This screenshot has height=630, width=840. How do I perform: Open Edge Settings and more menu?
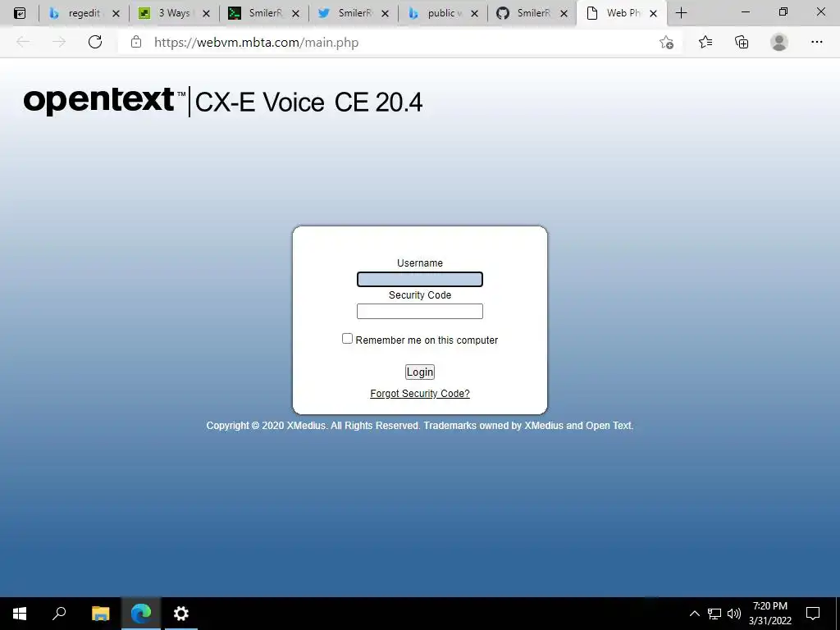tap(816, 42)
